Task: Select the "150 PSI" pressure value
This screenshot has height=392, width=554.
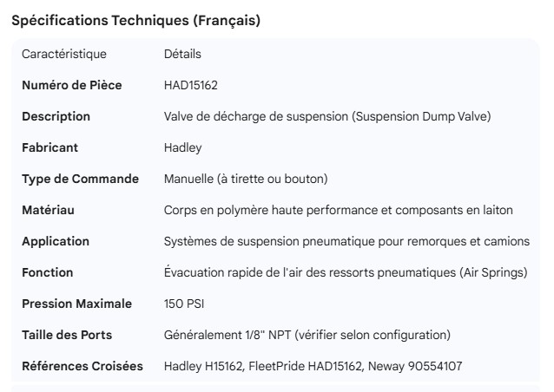Action: pos(185,304)
